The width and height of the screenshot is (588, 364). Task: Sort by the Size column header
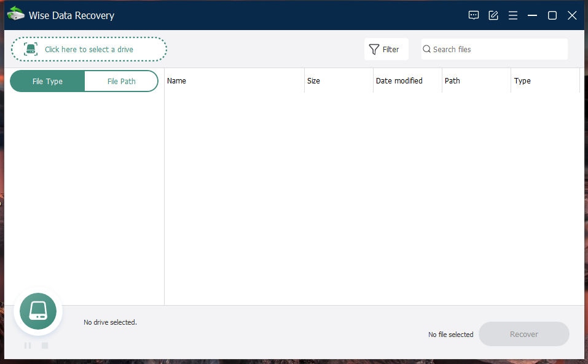[x=338, y=81]
